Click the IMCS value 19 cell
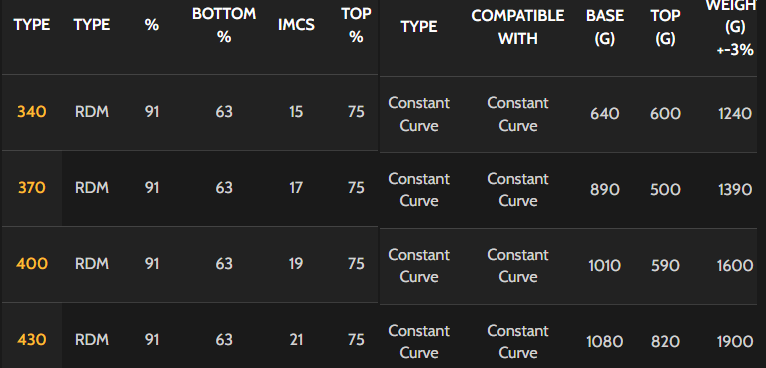Viewport: 766px width, 368px height. pyautogui.click(x=296, y=264)
